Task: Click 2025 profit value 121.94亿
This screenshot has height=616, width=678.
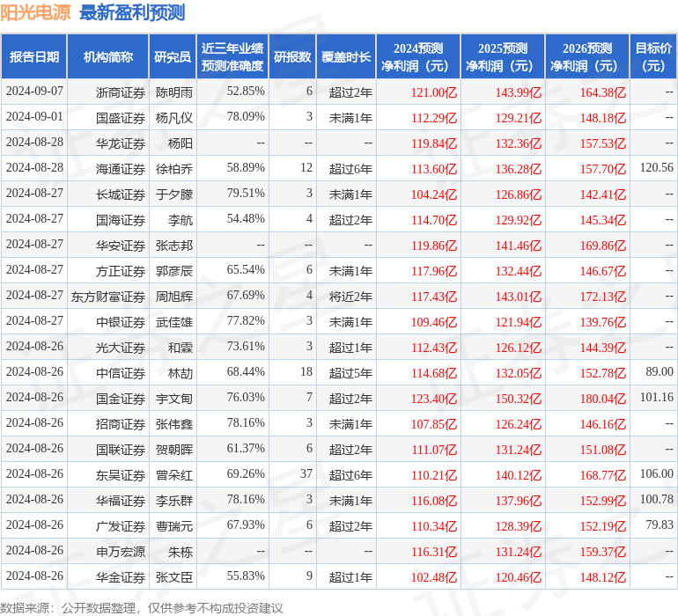Action: (518, 322)
